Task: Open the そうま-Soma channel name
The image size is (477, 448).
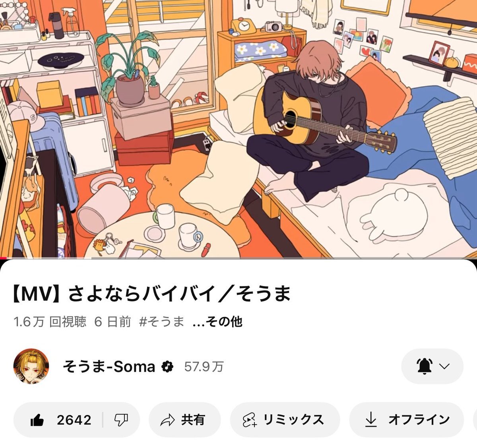Action: (x=109, y=367)
